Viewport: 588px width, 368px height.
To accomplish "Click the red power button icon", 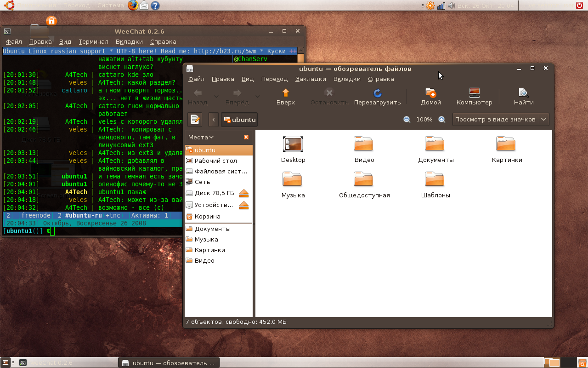I will point(580,6).
